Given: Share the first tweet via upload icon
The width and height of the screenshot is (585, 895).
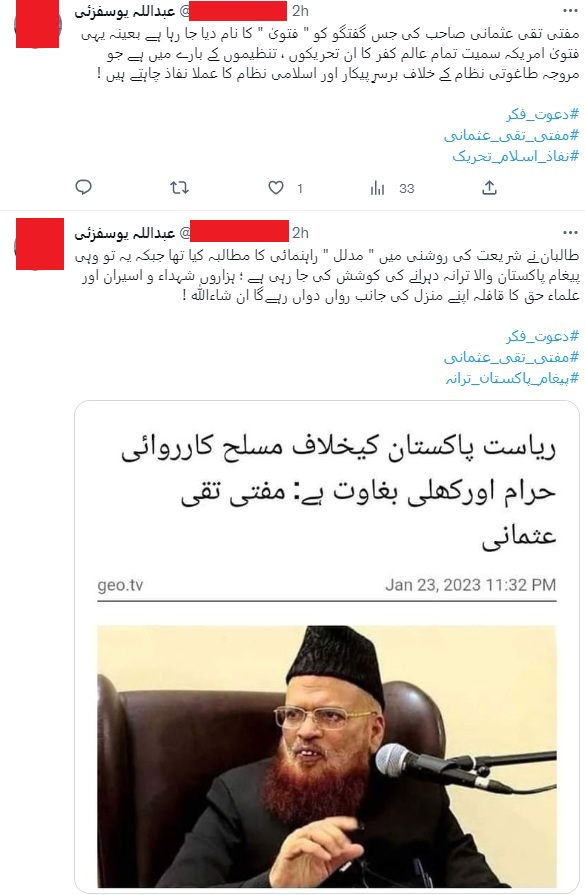Looking at the screenshot, I should click(489, 187).
